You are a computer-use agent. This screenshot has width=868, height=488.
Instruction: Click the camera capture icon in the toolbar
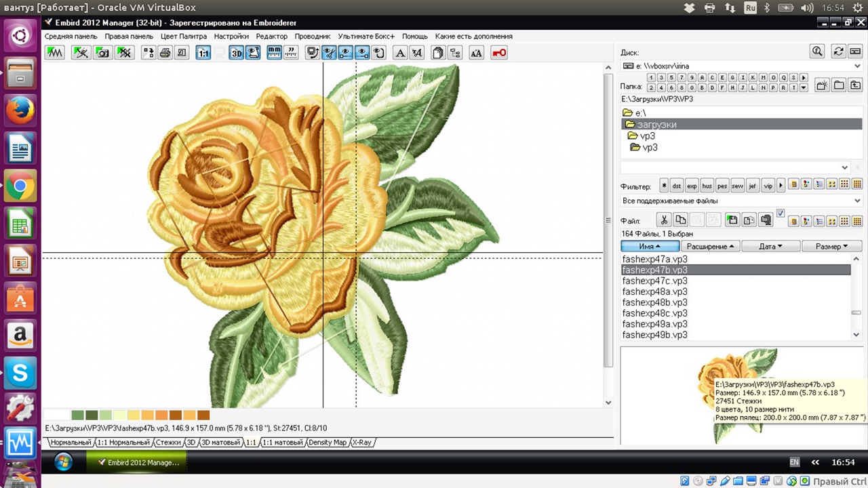103,52
